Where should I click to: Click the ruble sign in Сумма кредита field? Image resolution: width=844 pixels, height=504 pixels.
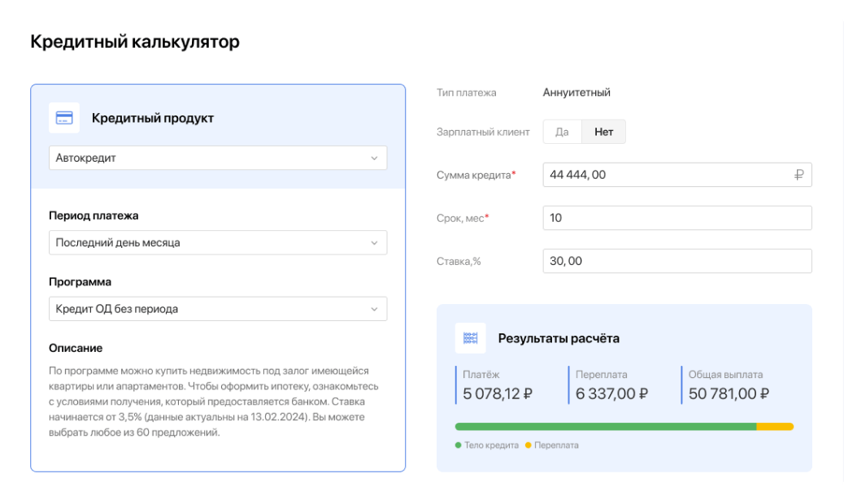pos(798,175)
